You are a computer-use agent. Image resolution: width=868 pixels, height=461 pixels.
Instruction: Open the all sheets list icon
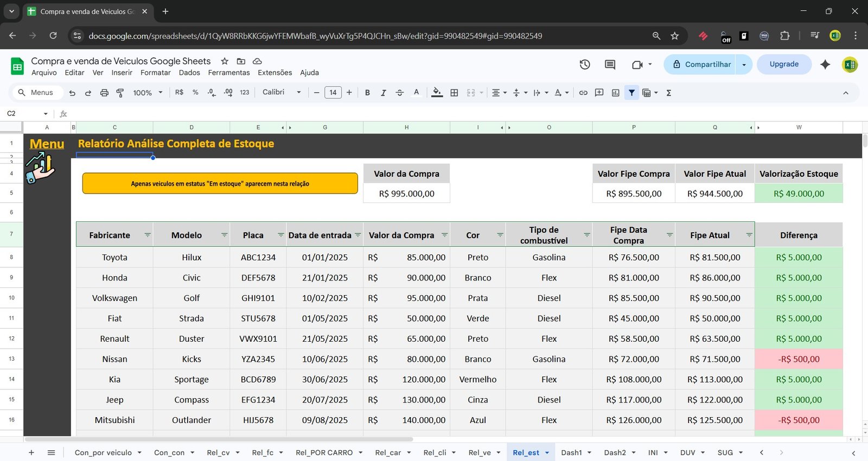point(51,452)
